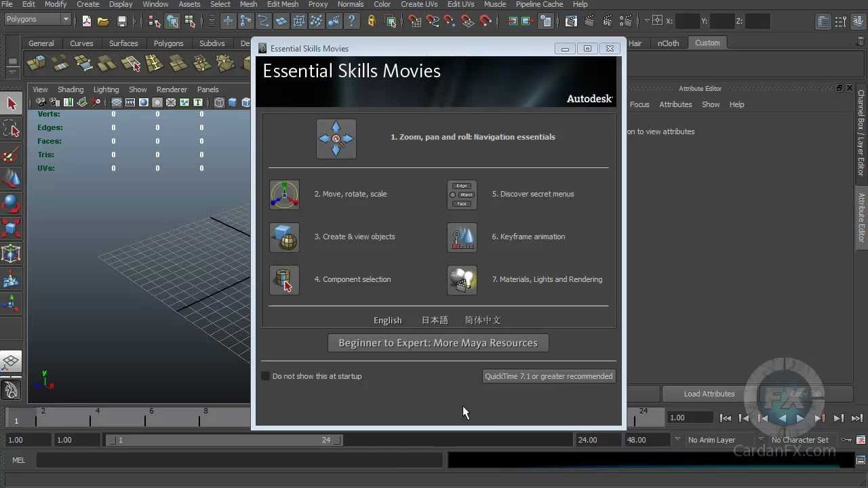Open the File menu

click(7, 4)
